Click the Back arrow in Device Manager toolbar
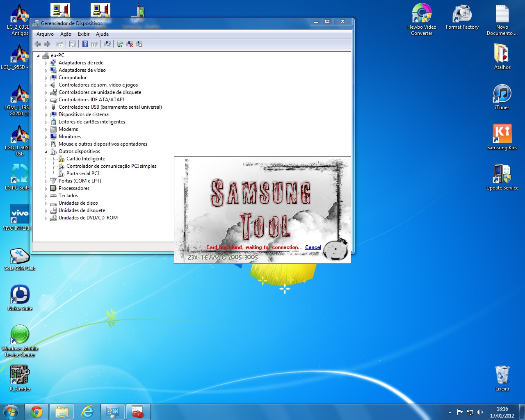Image resolution: width=525 pixels, height=420 pixels. click(x=38, y=44)
